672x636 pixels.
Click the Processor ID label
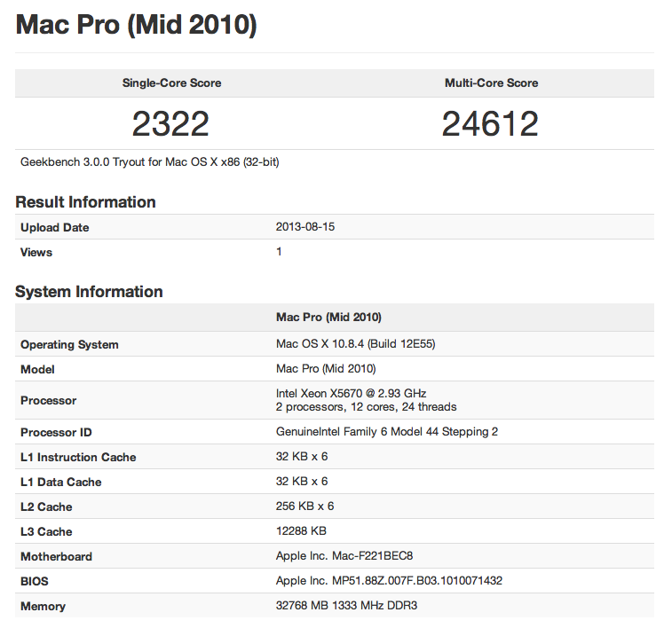click(56, 433)
